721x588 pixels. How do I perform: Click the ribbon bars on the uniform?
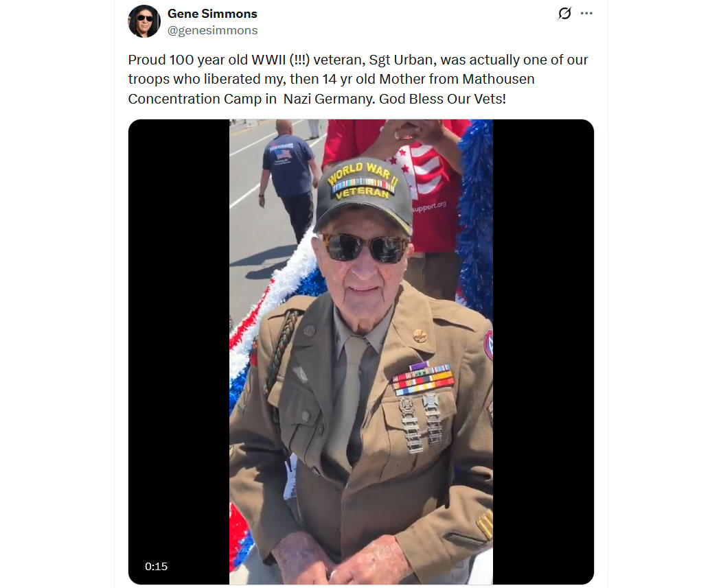pyautogui.click(x=422, y=379)
